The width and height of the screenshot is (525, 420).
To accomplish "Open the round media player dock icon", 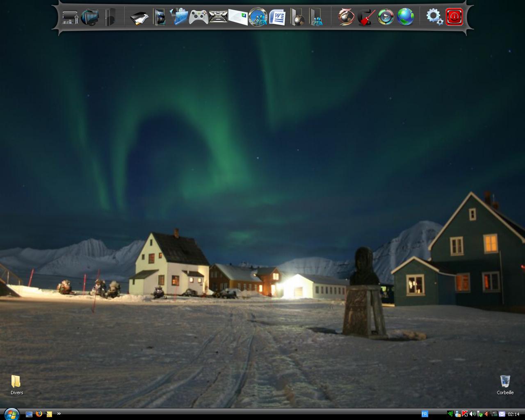I will coord(386,17).
